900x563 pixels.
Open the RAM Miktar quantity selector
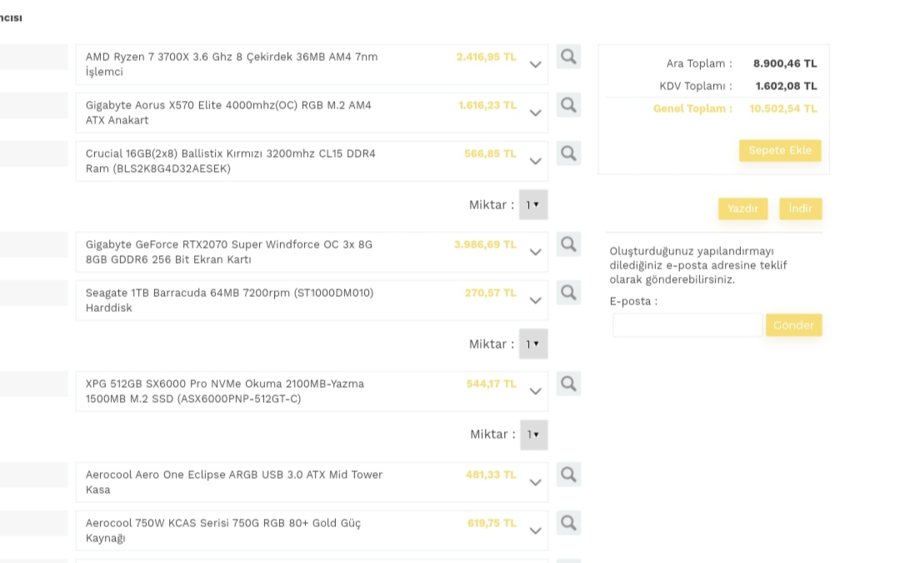533,204
